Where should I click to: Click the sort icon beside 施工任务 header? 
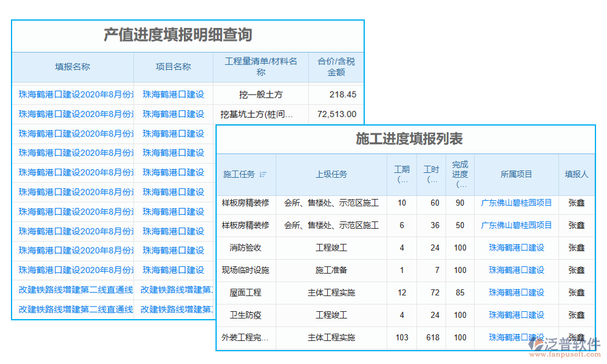[264, 175]
